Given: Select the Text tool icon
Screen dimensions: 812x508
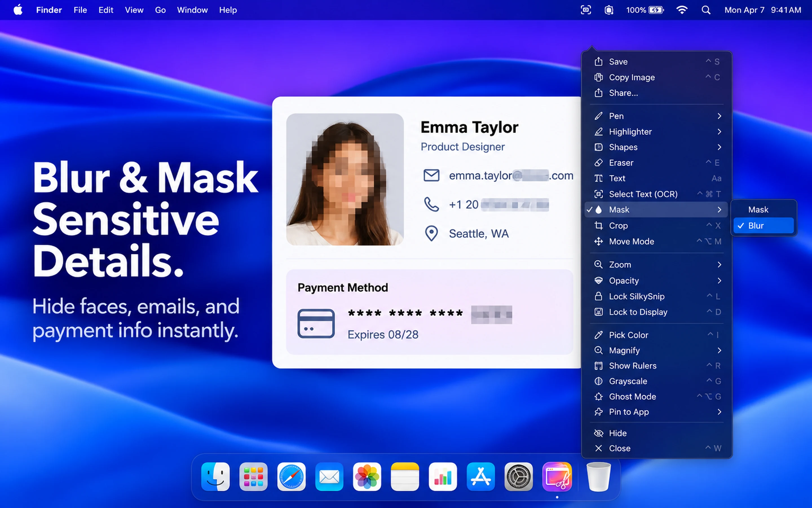Looking at the screenshot, I should coord(598,178).
